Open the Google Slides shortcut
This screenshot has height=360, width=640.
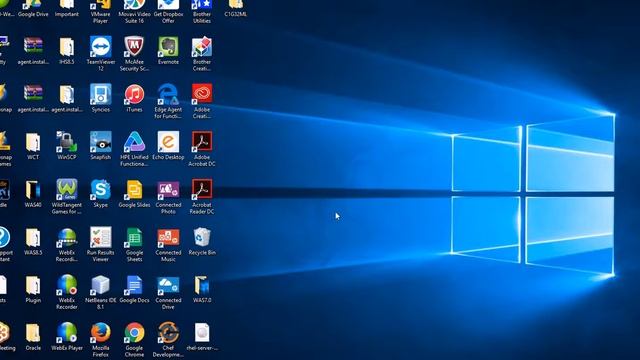click(134, 190)
